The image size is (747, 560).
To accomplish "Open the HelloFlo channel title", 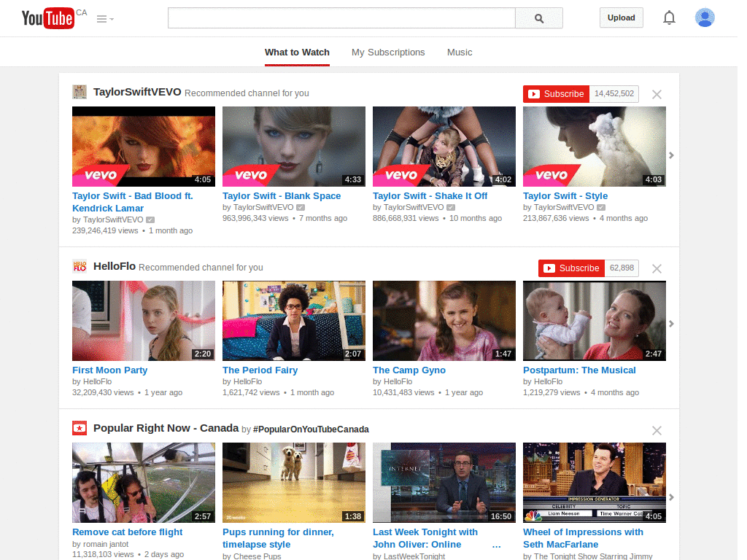I will 115,266.
